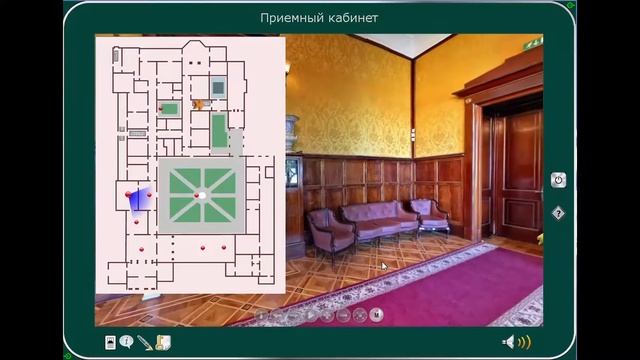Viewport: 640px width, 360px height.
Task: Zoom in with the plus panorama button
Action: (327, 315)
